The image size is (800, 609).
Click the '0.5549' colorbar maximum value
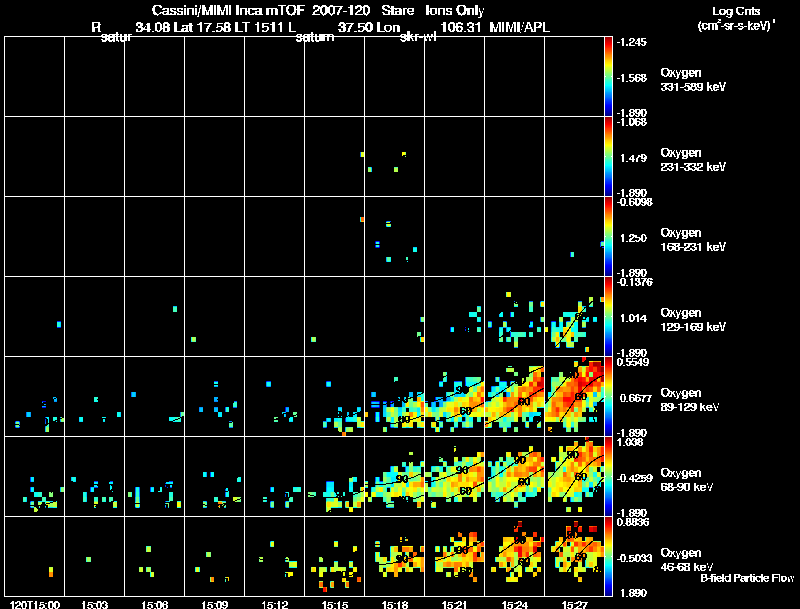point(633,362)
